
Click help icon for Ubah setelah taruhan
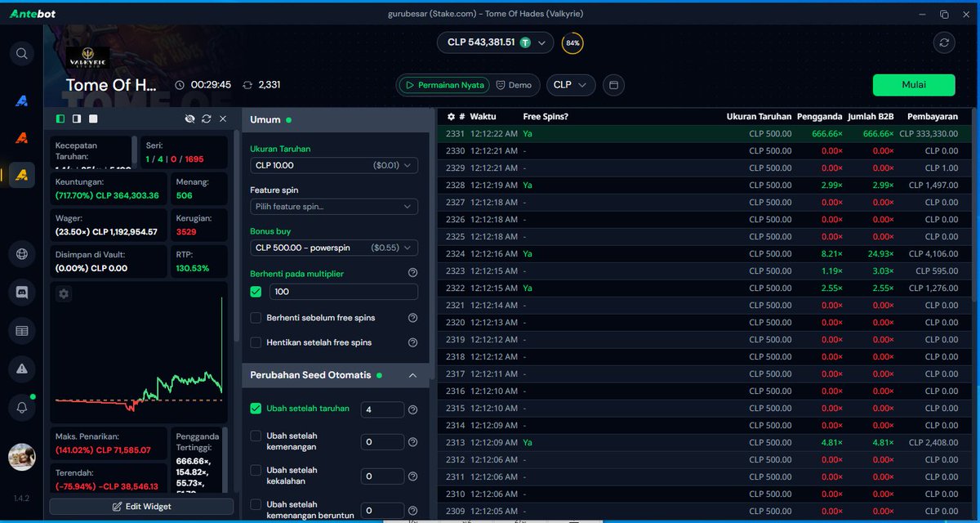pos(412,409)
